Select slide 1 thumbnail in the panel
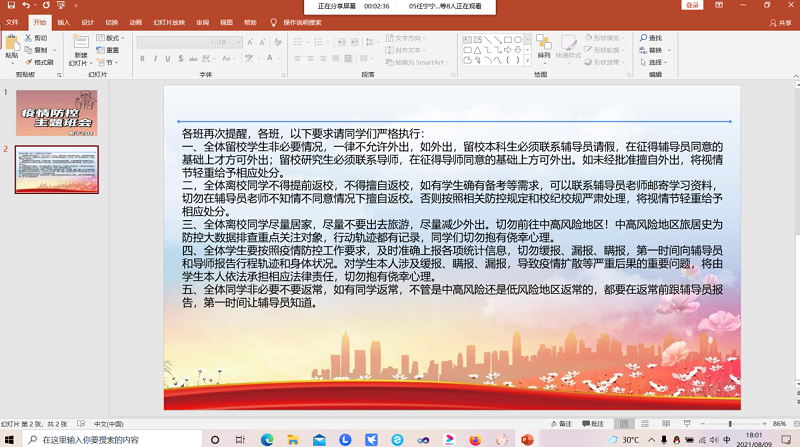The image size is (800, 447). [x=56, y=113]
